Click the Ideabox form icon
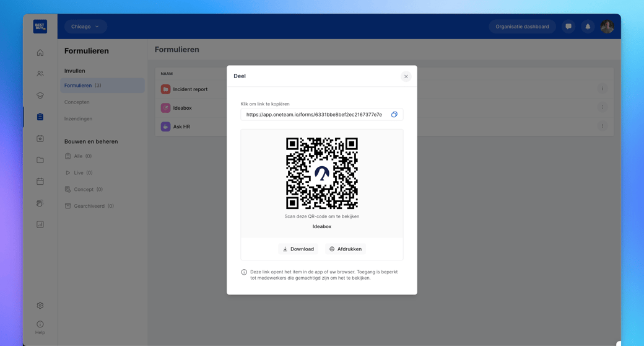The width and height of the screenshot is (644, 346). [x=165, y=108]
